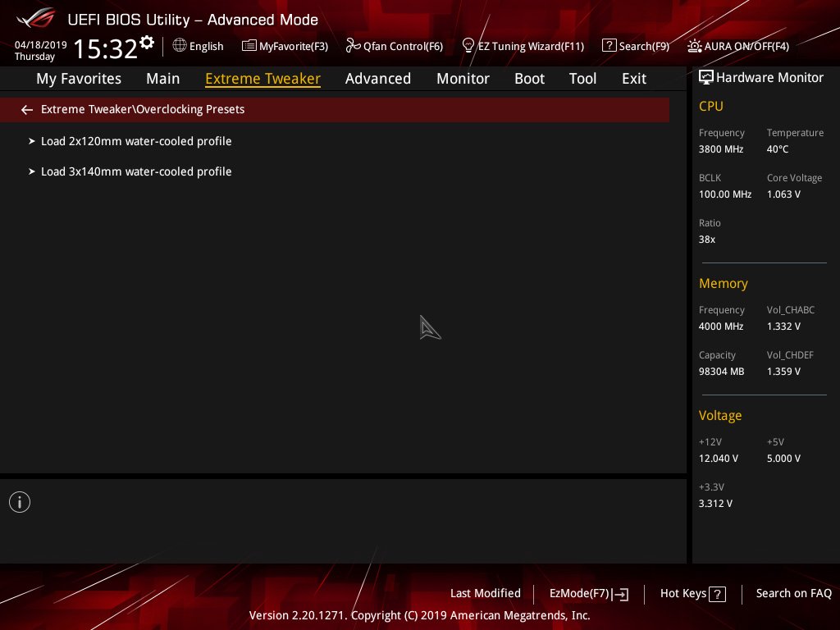Click the Search question mark icon
The image size is (840, 630).
[x=609, y=46]
